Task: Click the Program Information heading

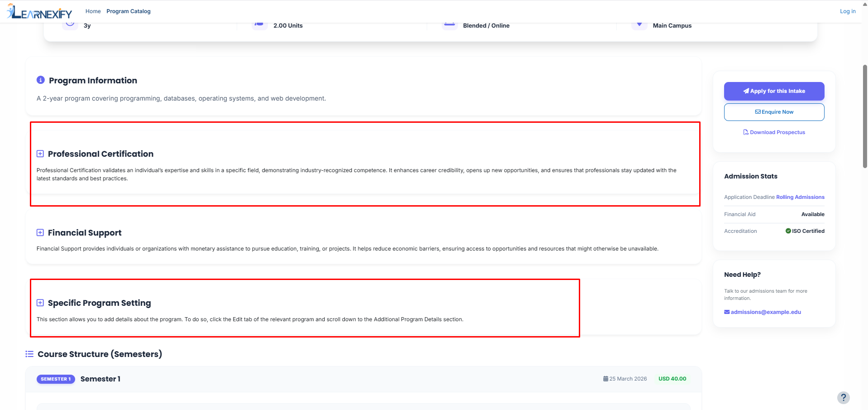Action: [x=93, y=81]
